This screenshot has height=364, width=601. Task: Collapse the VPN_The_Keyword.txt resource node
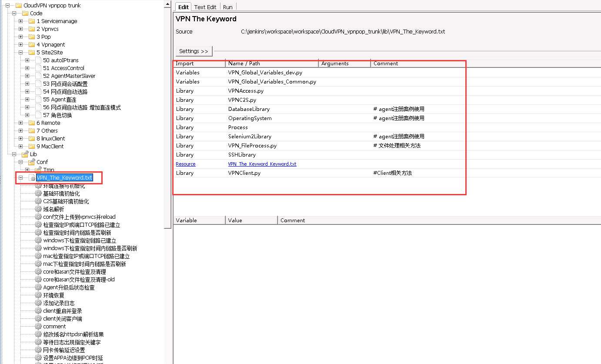click(20, 178)
